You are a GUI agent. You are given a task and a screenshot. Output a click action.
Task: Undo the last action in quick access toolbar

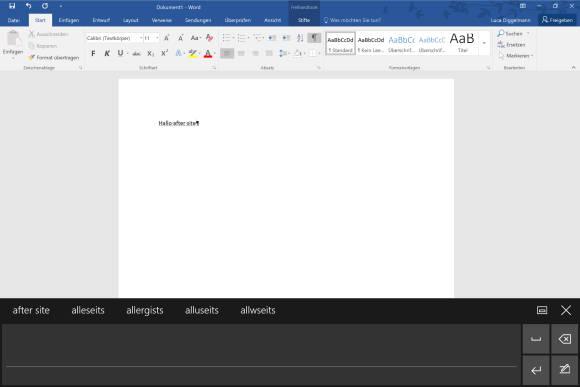pos(28,6)
